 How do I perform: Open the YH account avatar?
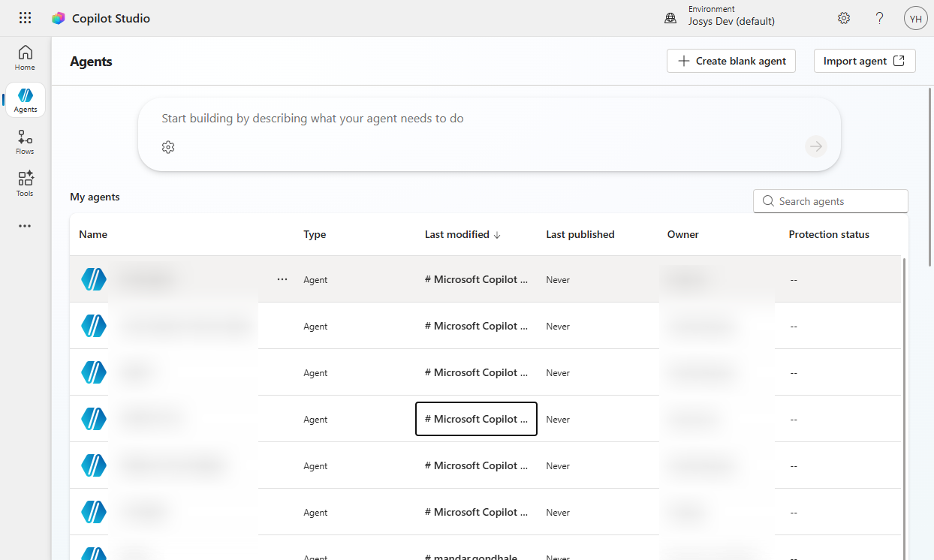pyautogui.click(x=916, y=18)
